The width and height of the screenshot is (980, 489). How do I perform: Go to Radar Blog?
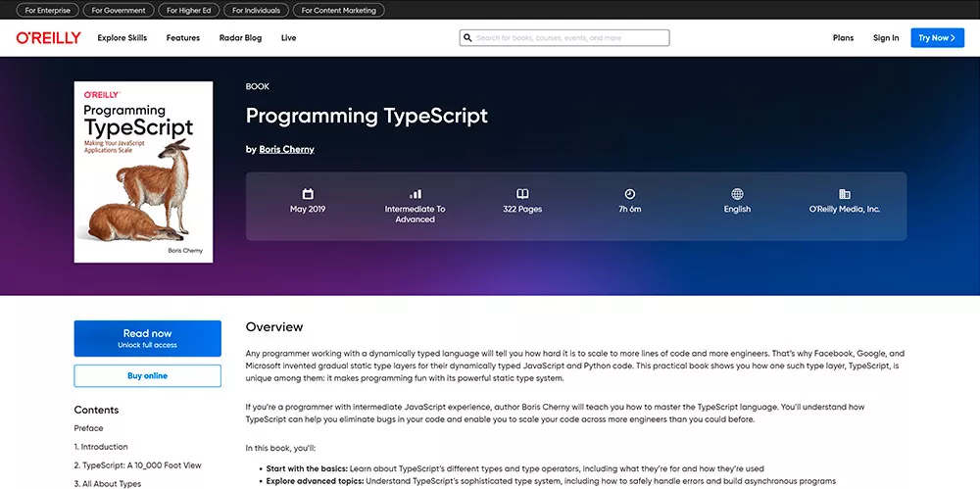point(241,38)
